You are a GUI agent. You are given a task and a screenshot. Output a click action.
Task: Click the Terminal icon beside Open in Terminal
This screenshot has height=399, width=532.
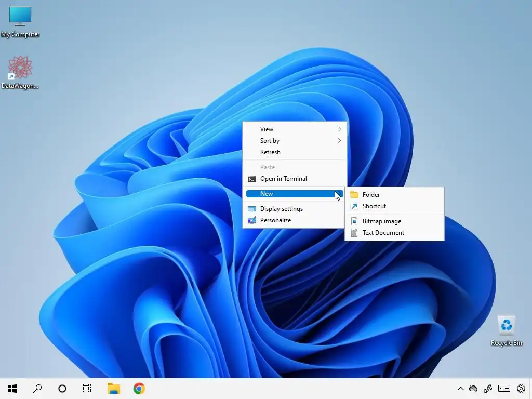252,179
